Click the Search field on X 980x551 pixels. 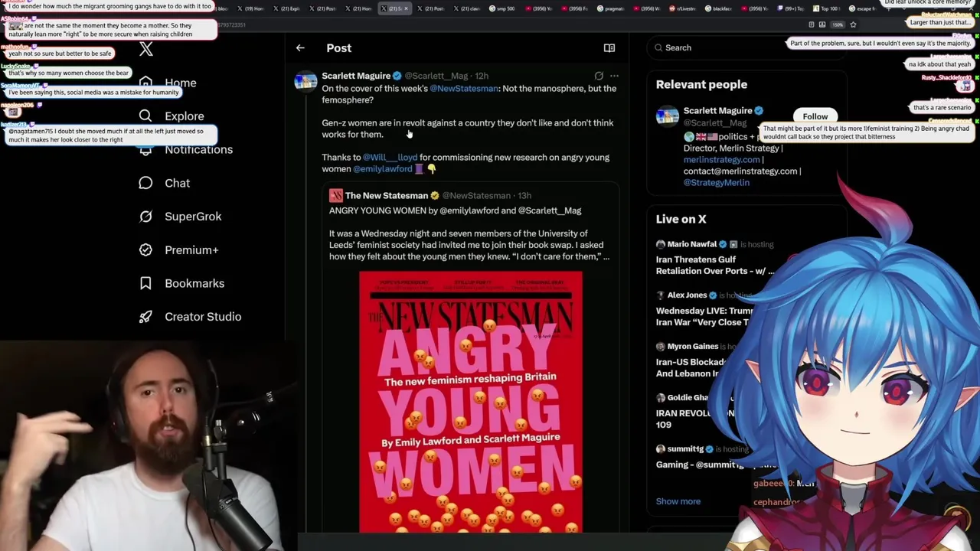746,47
